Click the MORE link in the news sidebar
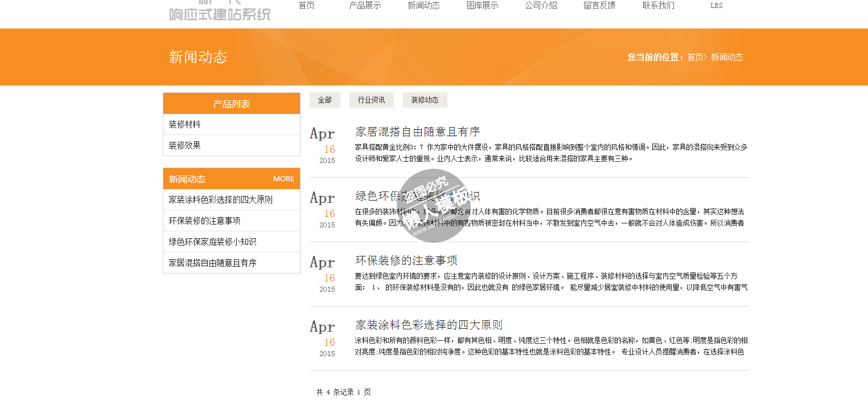This screenshot has height=412, width=868. [283, 179]
